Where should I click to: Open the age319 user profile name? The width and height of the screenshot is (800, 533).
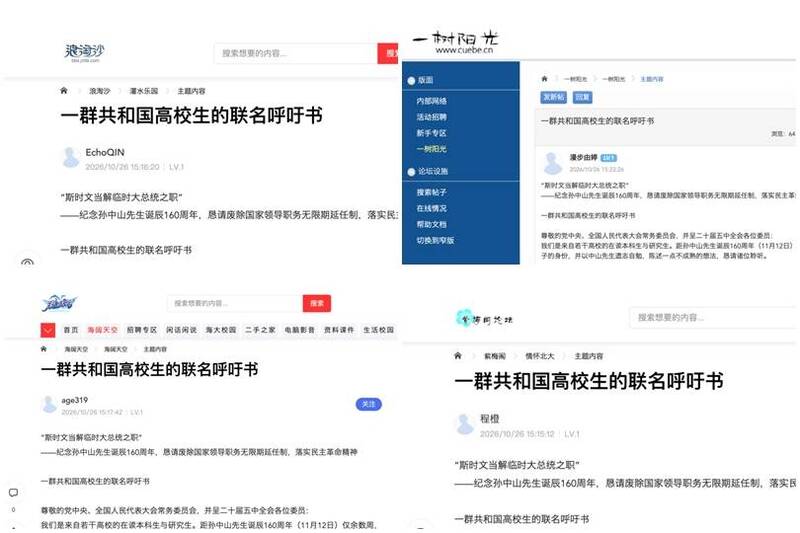point(74,400)
